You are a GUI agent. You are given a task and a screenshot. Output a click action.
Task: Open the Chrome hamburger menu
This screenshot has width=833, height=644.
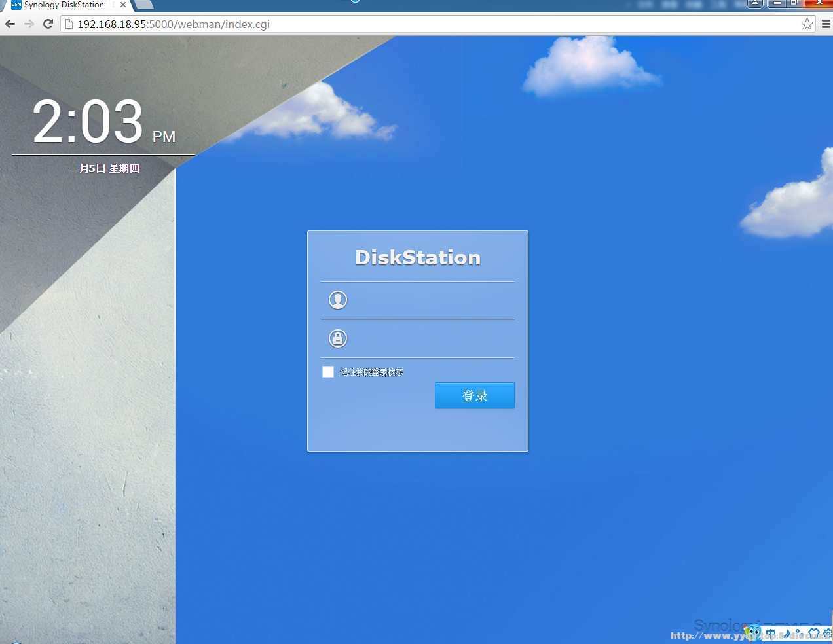coord(826,24)
